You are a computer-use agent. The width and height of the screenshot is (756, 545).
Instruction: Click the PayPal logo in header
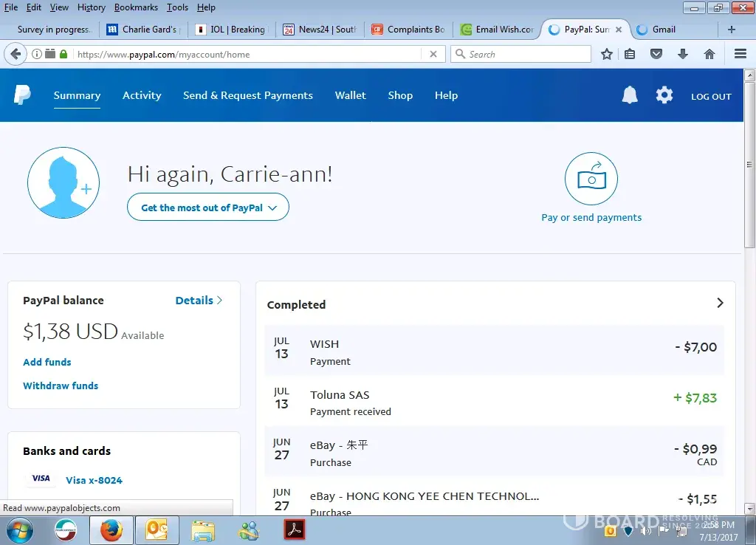22,95
